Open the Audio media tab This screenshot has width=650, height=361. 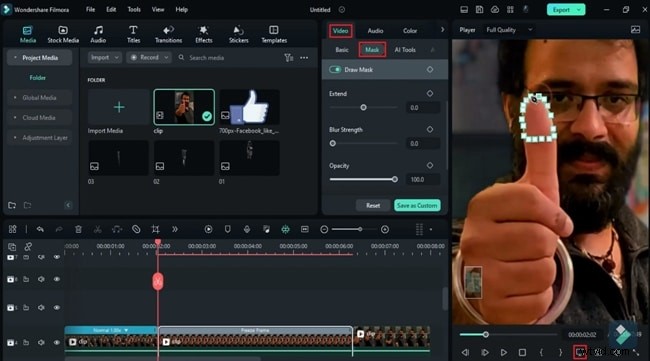point(98,34)
